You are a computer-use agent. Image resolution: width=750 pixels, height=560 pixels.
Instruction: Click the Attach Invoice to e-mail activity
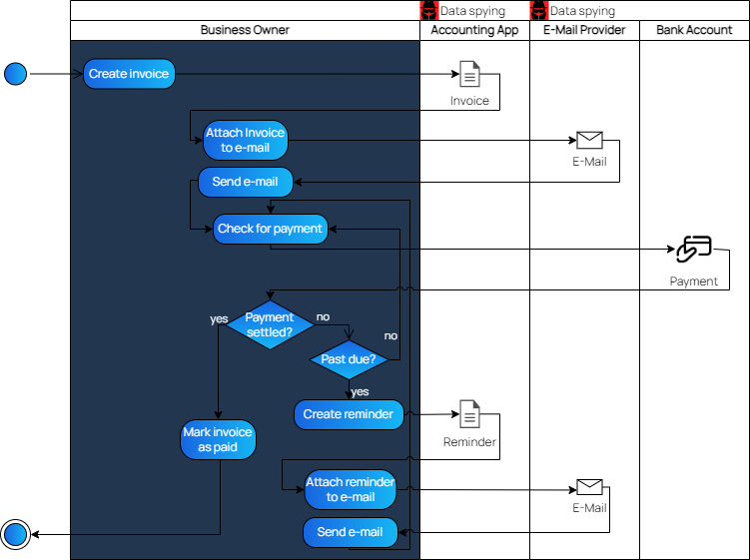point(246,140)
